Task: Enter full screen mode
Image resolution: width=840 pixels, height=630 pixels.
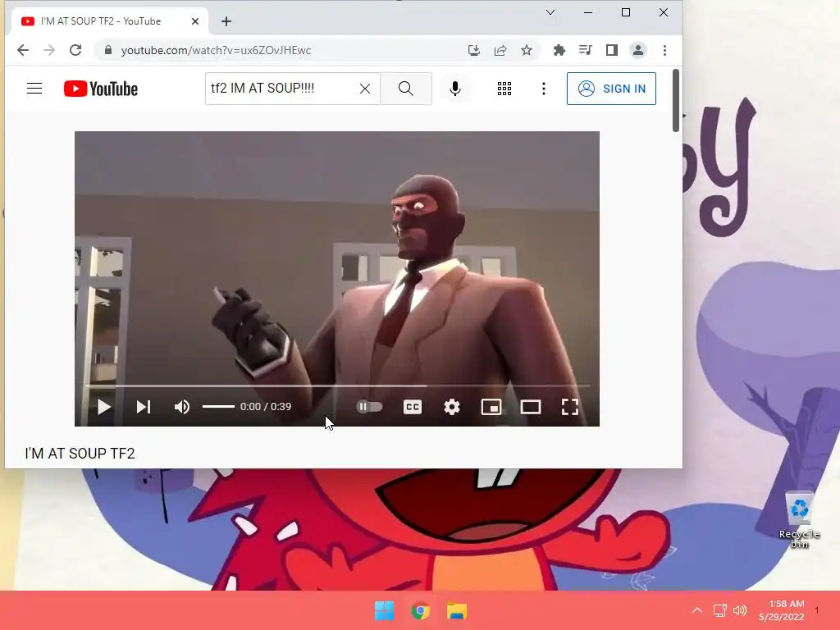Action: (570, 407)
